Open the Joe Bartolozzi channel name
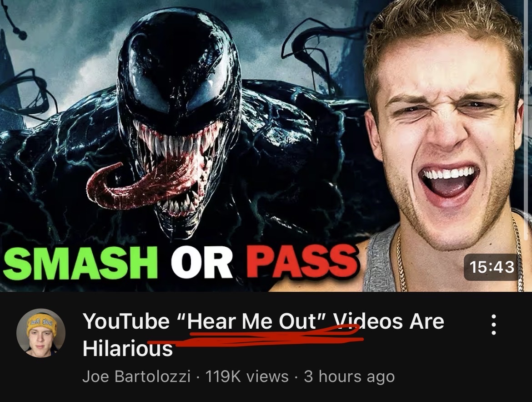 pyautogui.click(x=136, y=377)
